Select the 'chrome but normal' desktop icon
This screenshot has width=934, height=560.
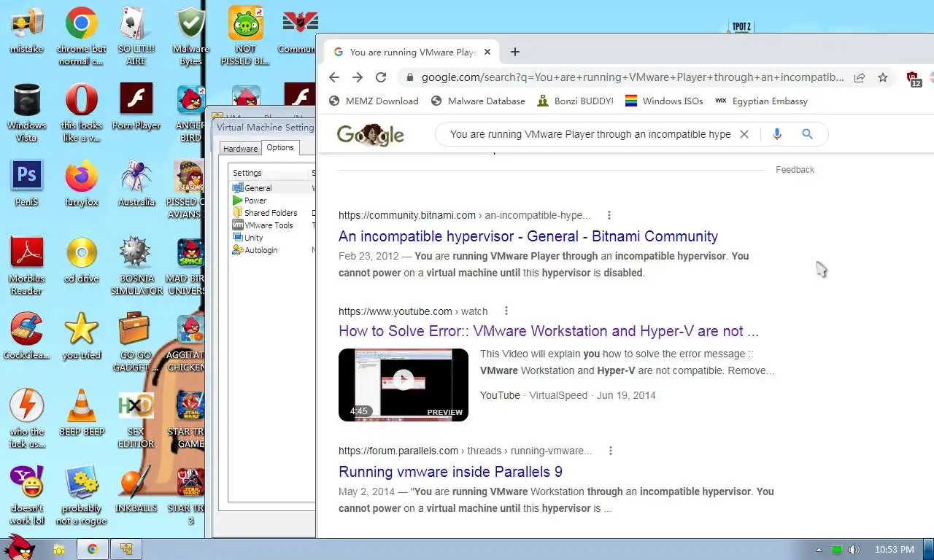pos(82,36)
